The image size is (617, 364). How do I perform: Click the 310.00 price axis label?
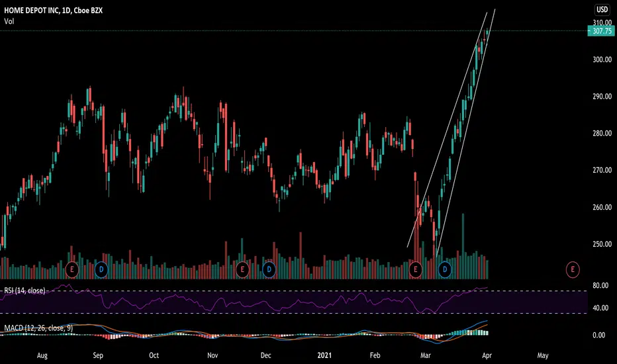602,23
